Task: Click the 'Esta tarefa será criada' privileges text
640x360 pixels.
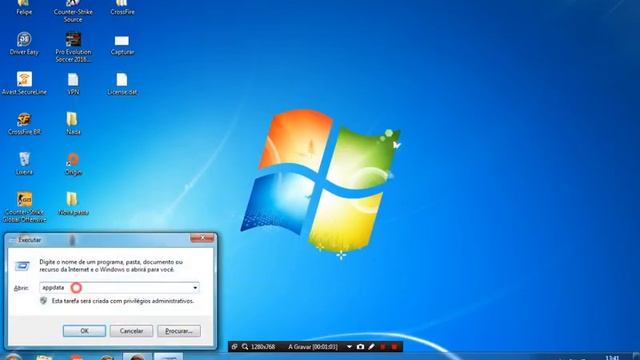Action: [x=123, y=301]
